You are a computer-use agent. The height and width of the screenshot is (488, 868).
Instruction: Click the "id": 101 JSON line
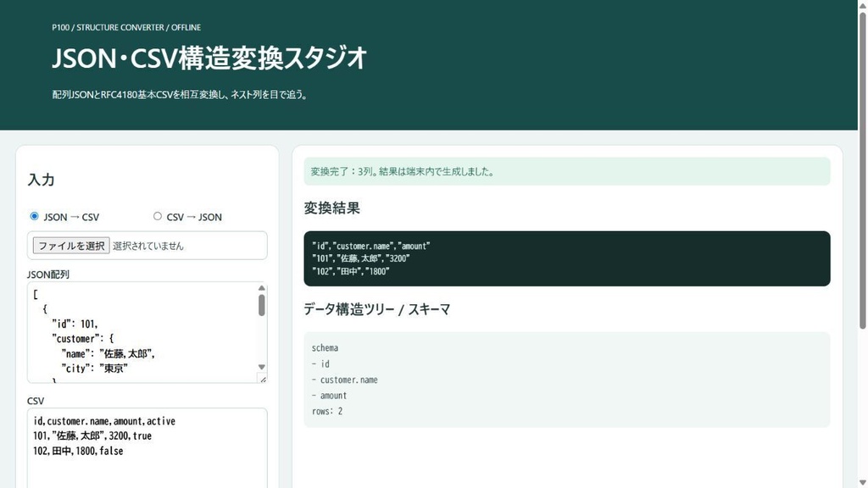coord(75,324)
